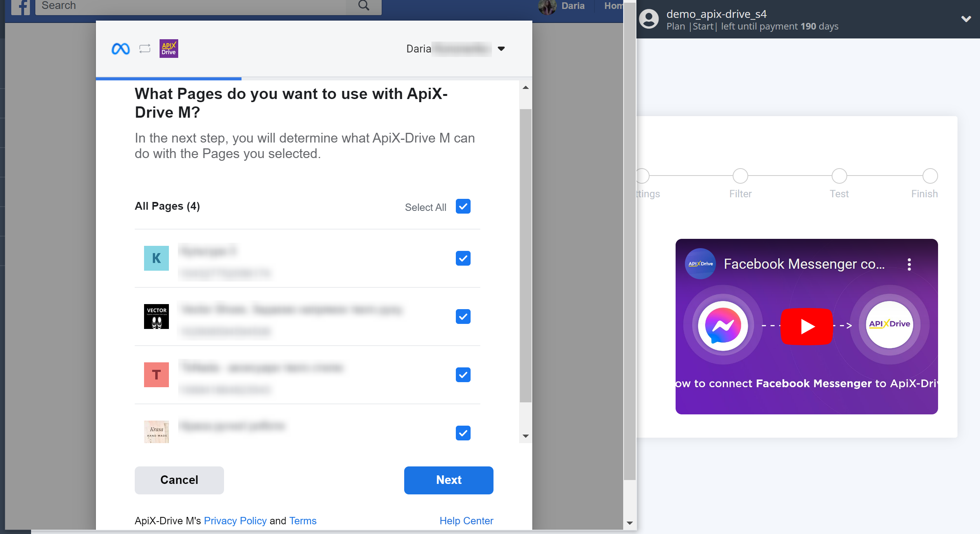Click the Messenger logo in video thumbnail

point(723,325)
